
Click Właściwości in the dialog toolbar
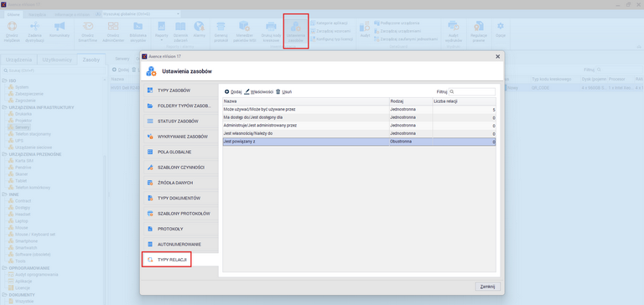point(259,92)
